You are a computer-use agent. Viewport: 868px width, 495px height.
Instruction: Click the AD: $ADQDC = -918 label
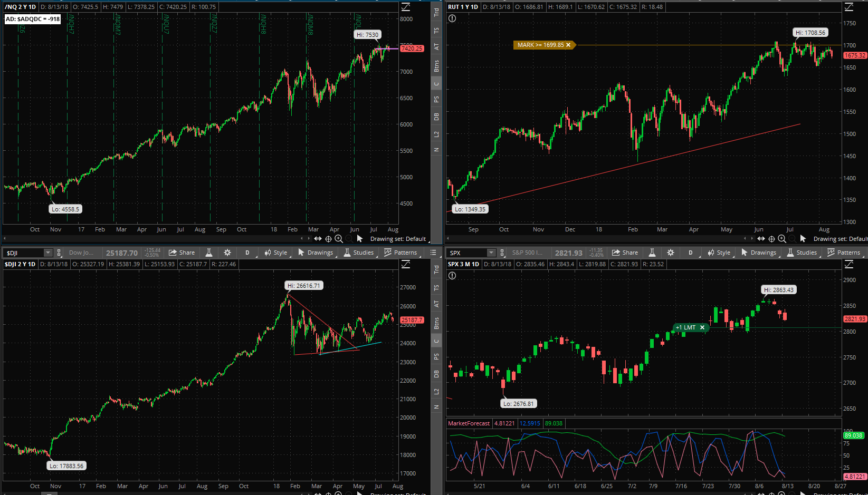33,19
